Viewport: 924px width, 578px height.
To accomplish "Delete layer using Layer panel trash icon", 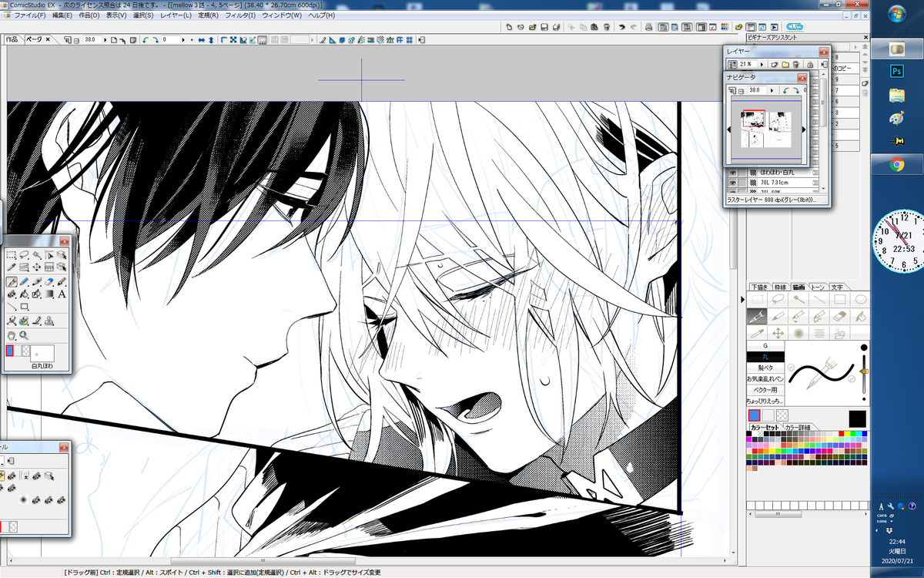I will click(x=795, y=64).
